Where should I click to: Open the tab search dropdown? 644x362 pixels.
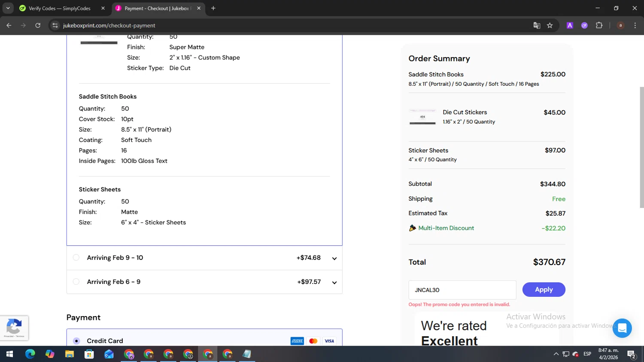click(x=8, y=8)
